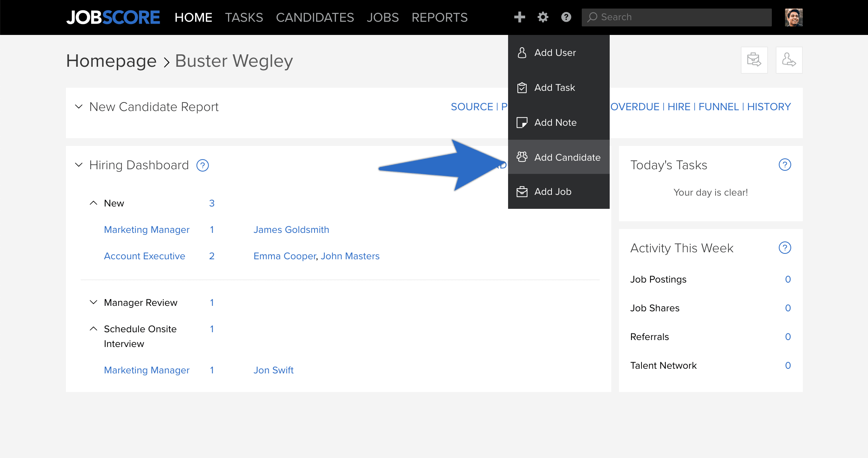Screen dimensions: 868x458
Task: Open the plus add menu icon
Action: pyautogui.click(x=519, y=17)
